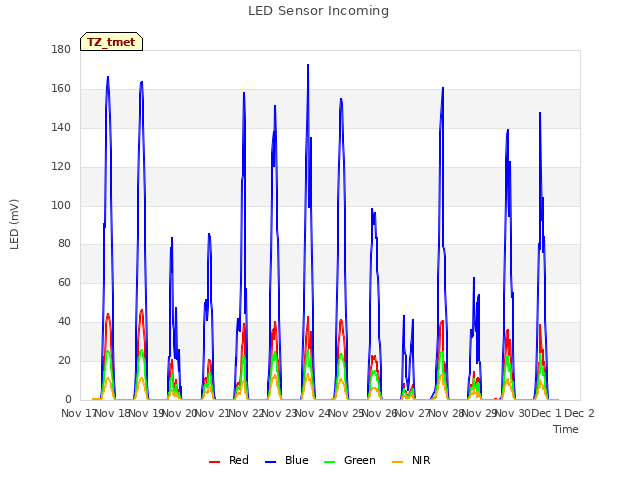This screenshot has height=480, width=640.
Task: Click the 180 y-axis tick label
Action: [x=61, y=49]
